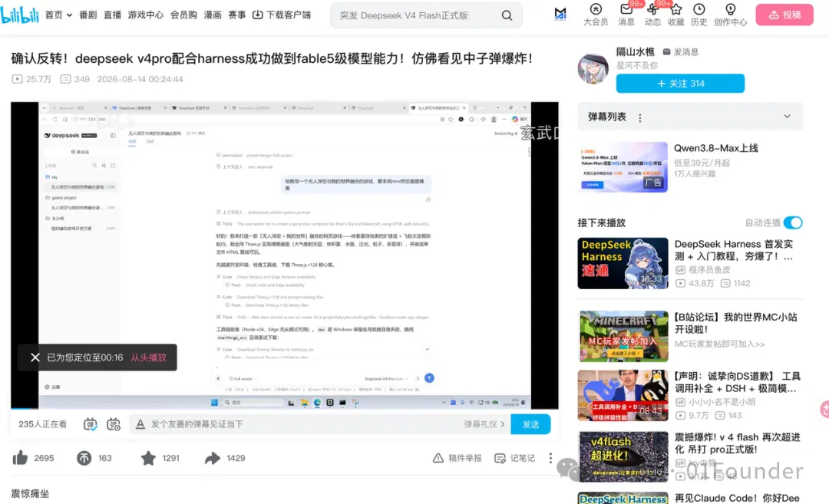
Task: Go to 游戏中心
Action: coord(145,15)
